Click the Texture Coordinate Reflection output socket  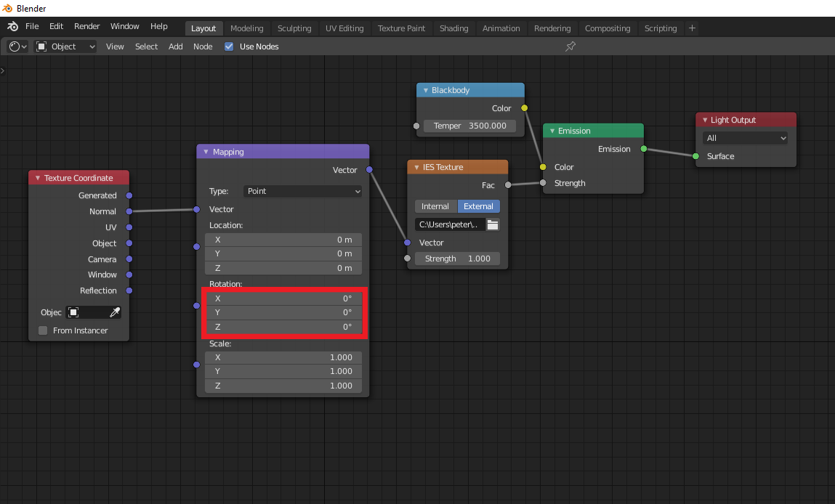(x=129, y=290)
